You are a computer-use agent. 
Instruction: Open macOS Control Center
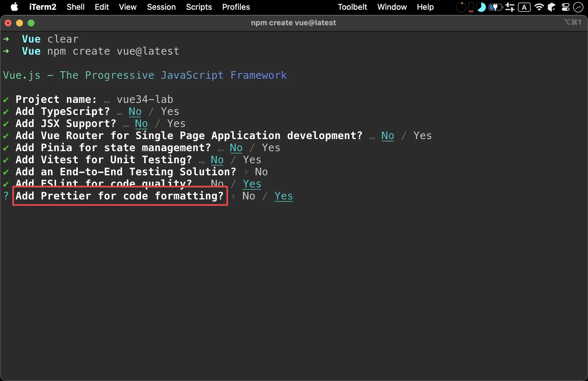click(x=566, y=7)
